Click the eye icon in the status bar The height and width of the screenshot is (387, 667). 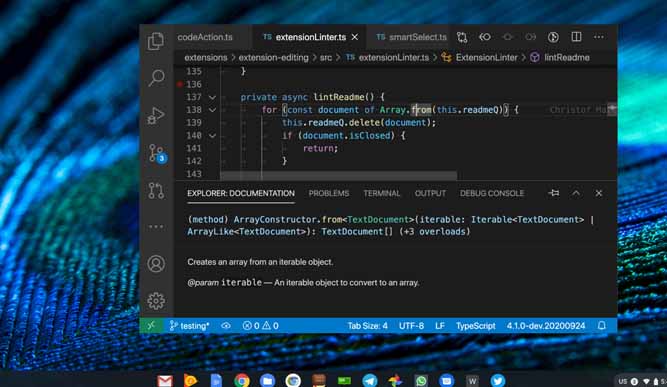click(226, 326)
